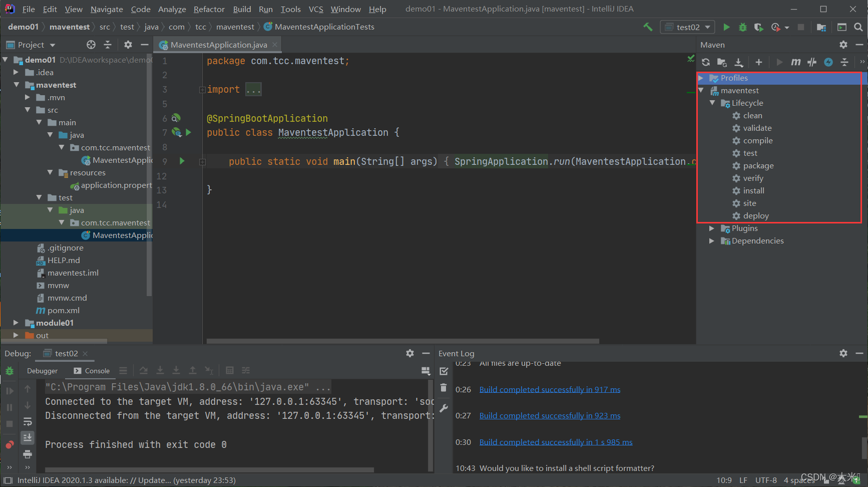Reload all Maven projects
The width and height of the screenshot is (868, 487).
click(706, 62)
